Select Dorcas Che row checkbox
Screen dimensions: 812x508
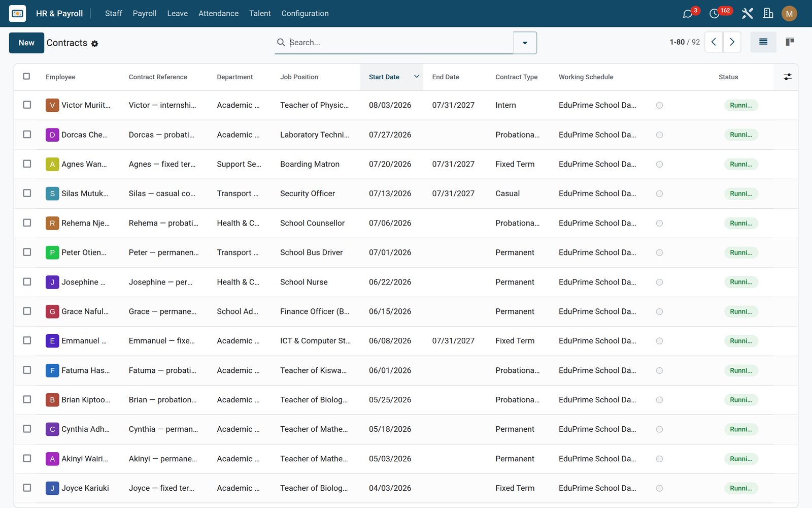pyautogui.click(x=27, y=134)
